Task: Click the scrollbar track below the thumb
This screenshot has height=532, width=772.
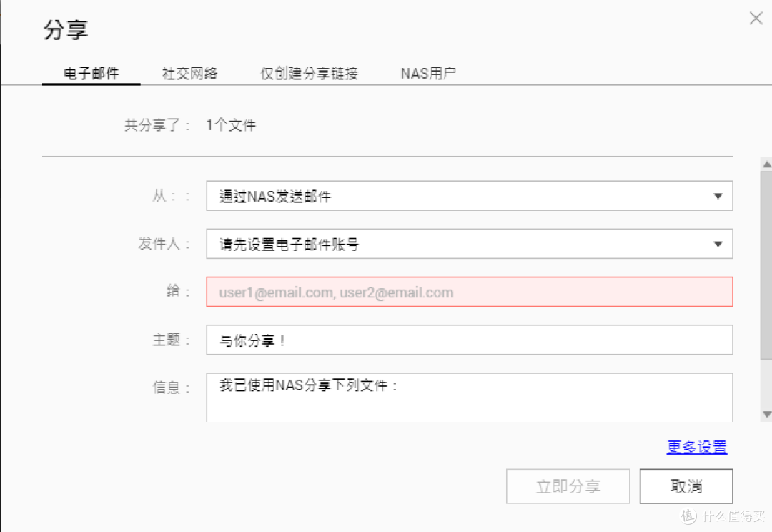Action: [766, 383]
